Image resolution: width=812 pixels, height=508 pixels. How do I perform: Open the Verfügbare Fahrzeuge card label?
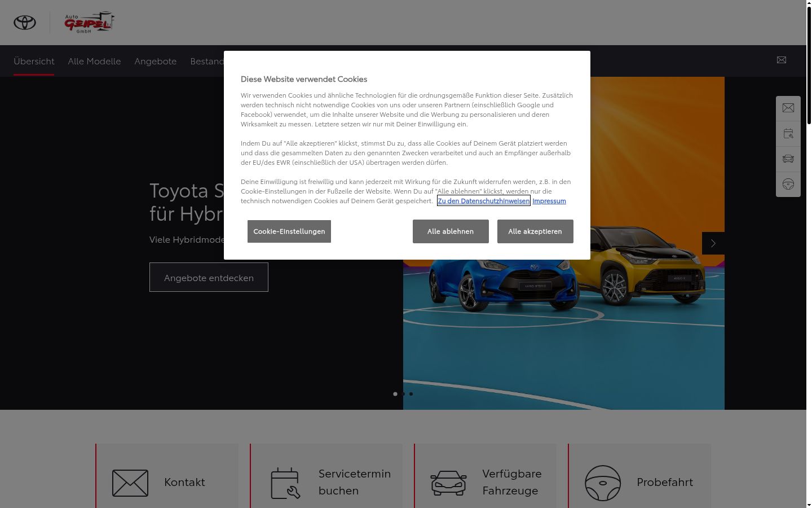point(512,482)
